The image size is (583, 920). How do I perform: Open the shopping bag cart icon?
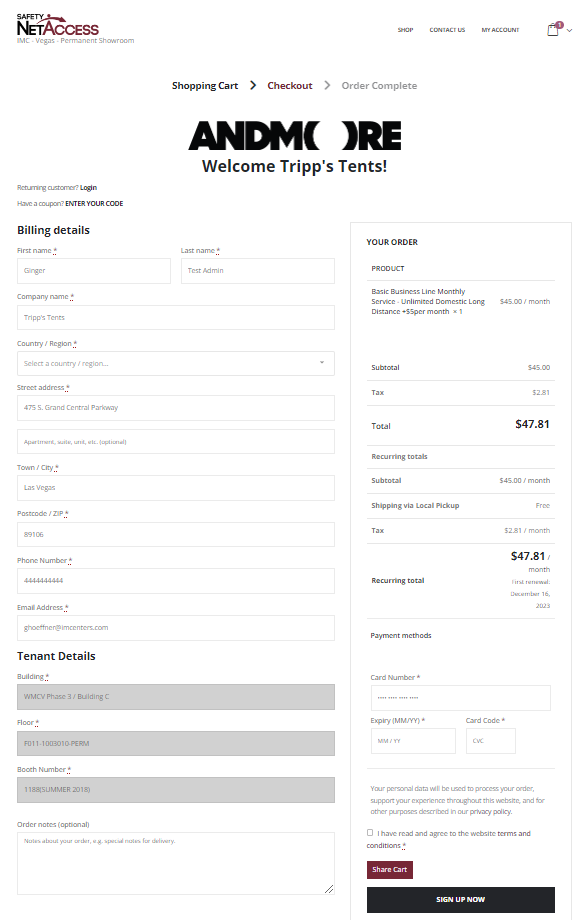[553, 29]
